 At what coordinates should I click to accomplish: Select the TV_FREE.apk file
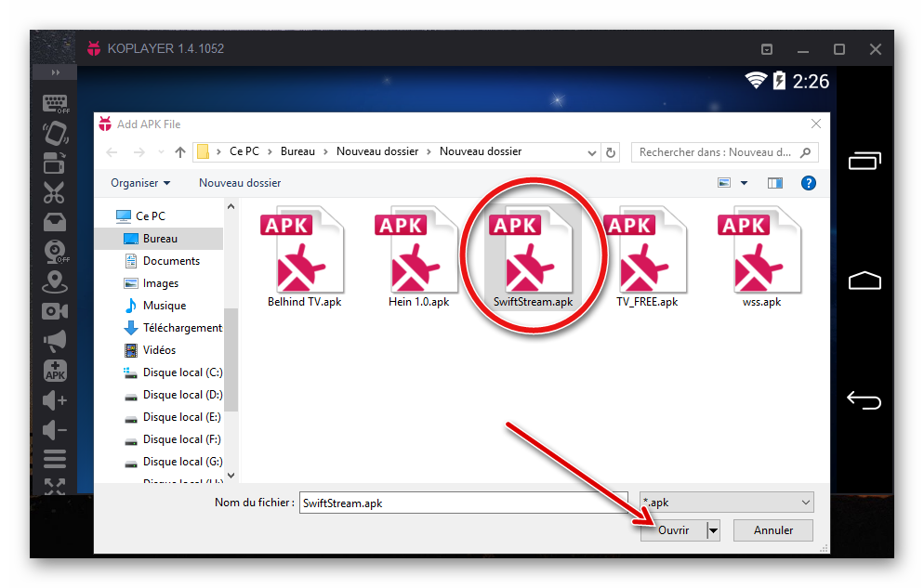647,260
